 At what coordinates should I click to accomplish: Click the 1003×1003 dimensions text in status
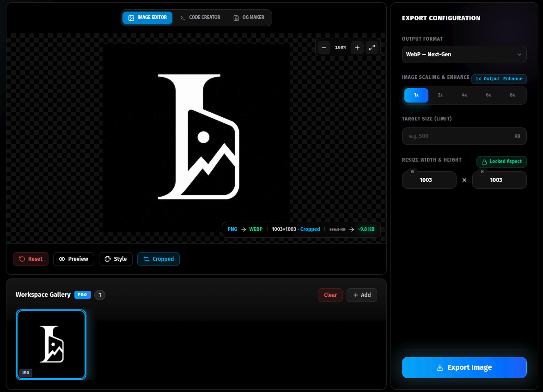point(284,229)
